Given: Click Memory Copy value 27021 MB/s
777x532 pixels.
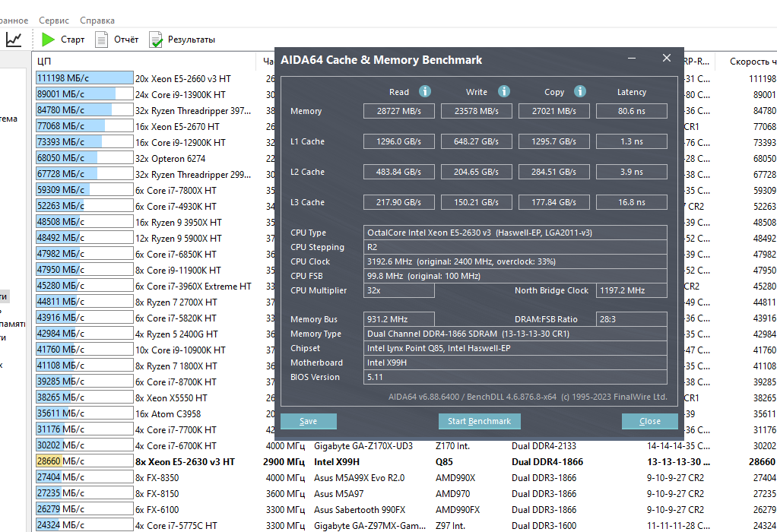Looking at the screenshot, I should 554,111.
